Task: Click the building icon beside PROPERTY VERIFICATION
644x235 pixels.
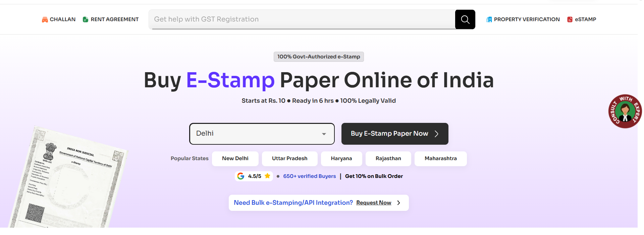Action: tap(489, 19)
